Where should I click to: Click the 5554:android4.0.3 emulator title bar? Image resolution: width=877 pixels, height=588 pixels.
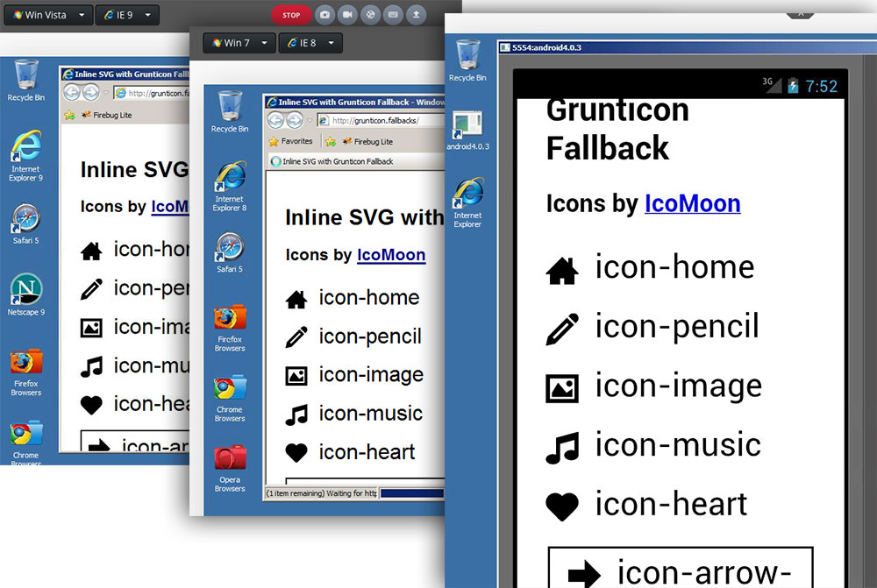tap(688, 47)
